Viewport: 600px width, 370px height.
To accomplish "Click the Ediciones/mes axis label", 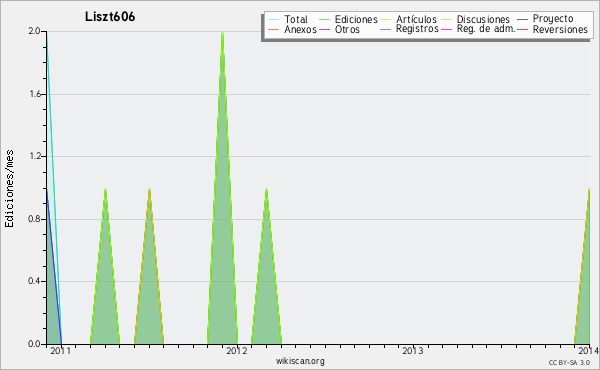I will (9, 189).
